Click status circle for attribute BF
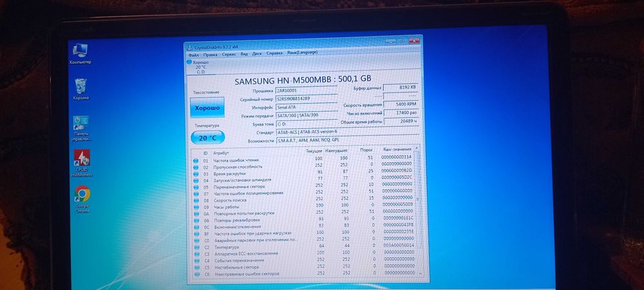Viewport: 644px width, 290px height. (x=196, y=234)
